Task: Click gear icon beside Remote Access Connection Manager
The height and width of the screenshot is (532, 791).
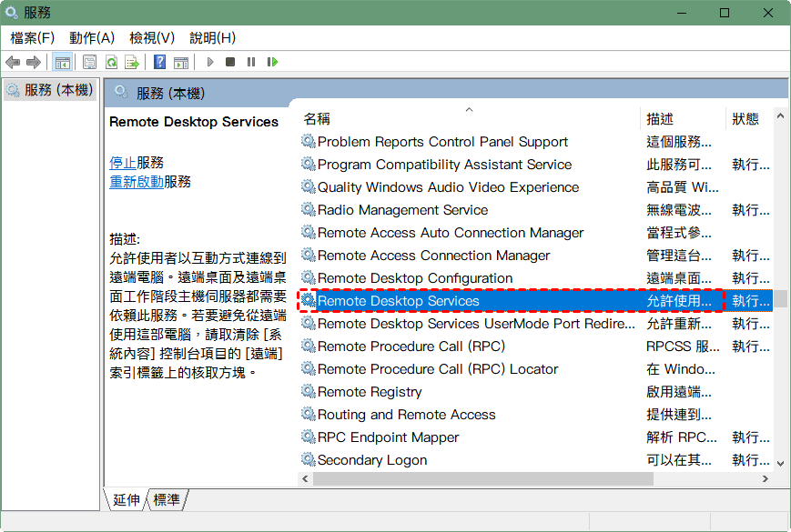Action: point(309,255)
